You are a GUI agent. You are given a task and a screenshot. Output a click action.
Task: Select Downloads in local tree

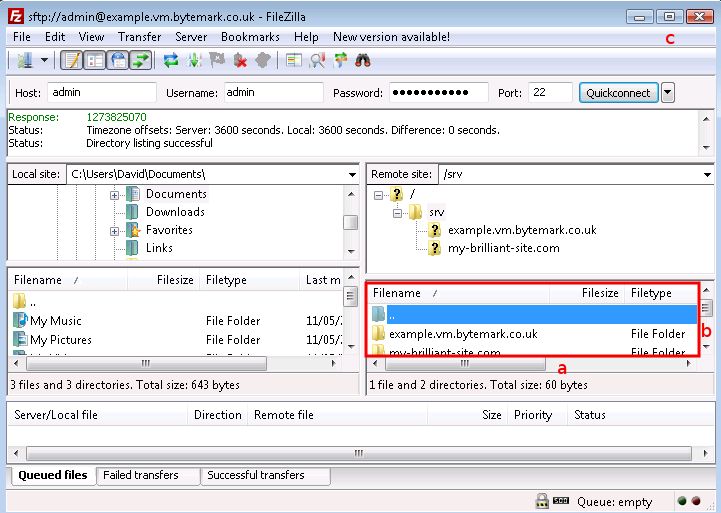click(x=175, y=212)
